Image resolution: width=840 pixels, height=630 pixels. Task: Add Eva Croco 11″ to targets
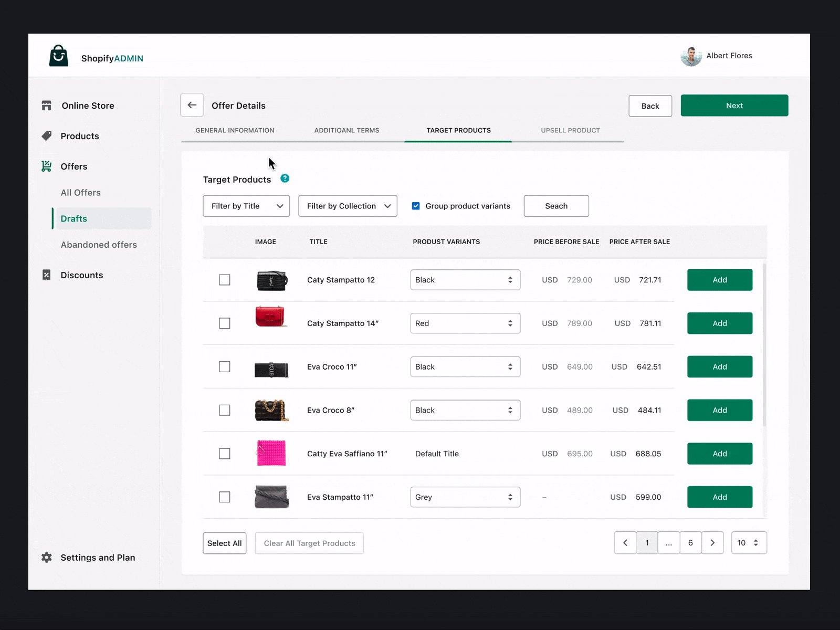point(720,366)
